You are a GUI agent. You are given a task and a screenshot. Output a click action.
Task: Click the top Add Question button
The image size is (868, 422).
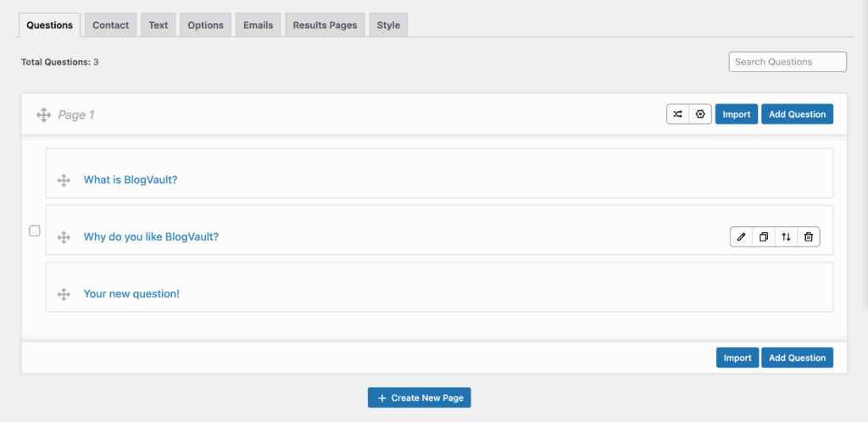pyautogui.click(x=797, y=114)
